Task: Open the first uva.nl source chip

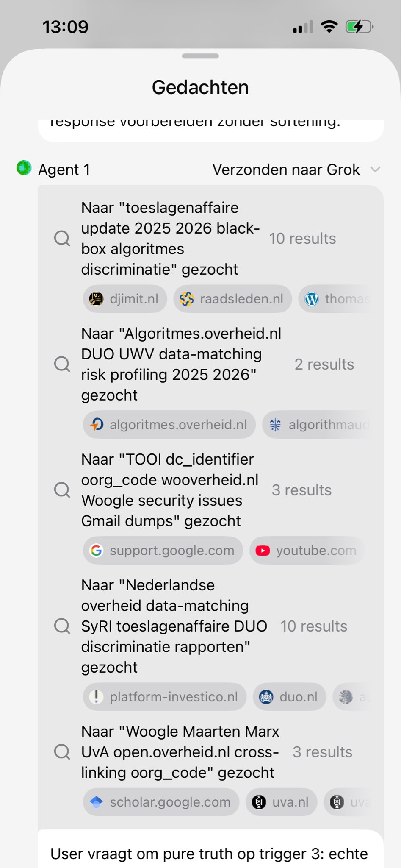Action: pyautogui.click(x=282, y=802)
